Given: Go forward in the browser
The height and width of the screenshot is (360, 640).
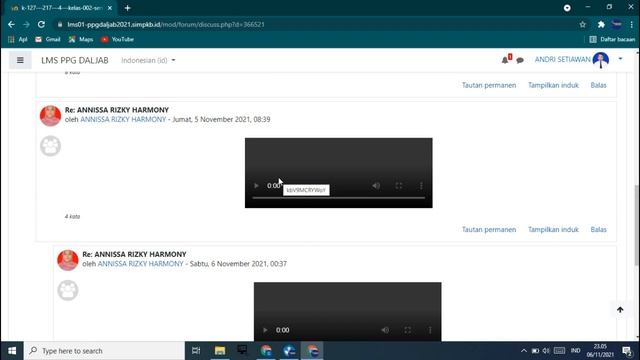Looking at the screenshot, I should [x=26, y=24].
